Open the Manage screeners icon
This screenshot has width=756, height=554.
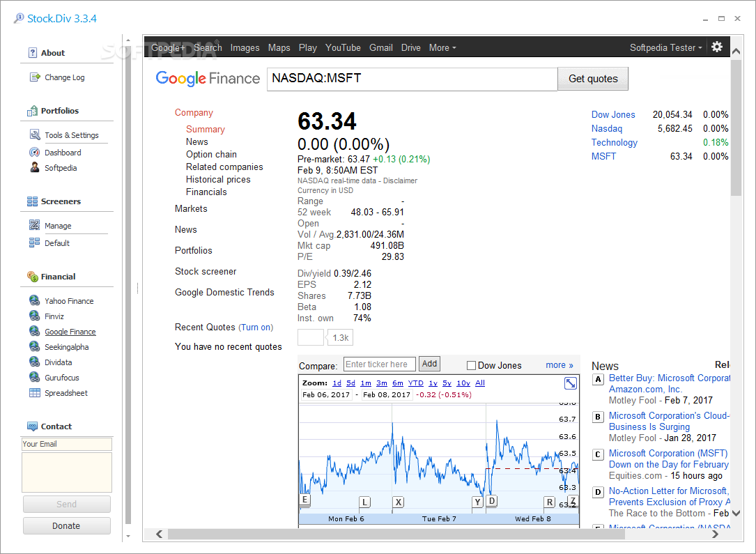(x=35, y=225)
